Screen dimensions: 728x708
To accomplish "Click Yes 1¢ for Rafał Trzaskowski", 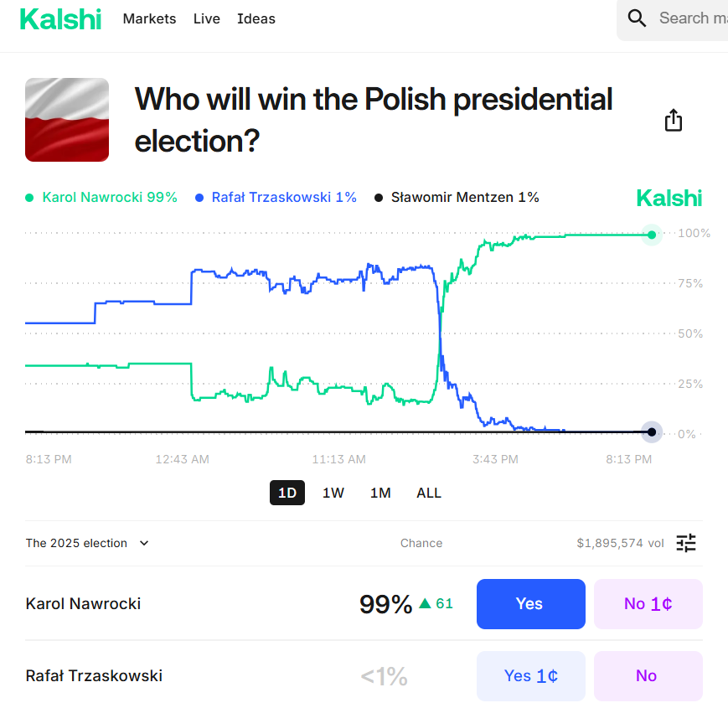I will coord(529,675).
